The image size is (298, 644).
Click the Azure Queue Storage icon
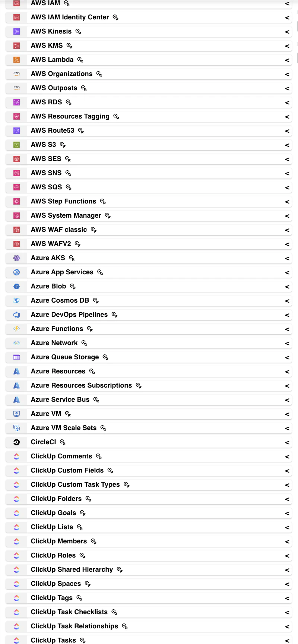tap(16, 357)
